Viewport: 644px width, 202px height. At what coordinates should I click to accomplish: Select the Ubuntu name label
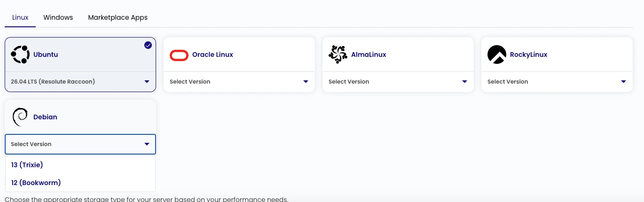[46, 54]
